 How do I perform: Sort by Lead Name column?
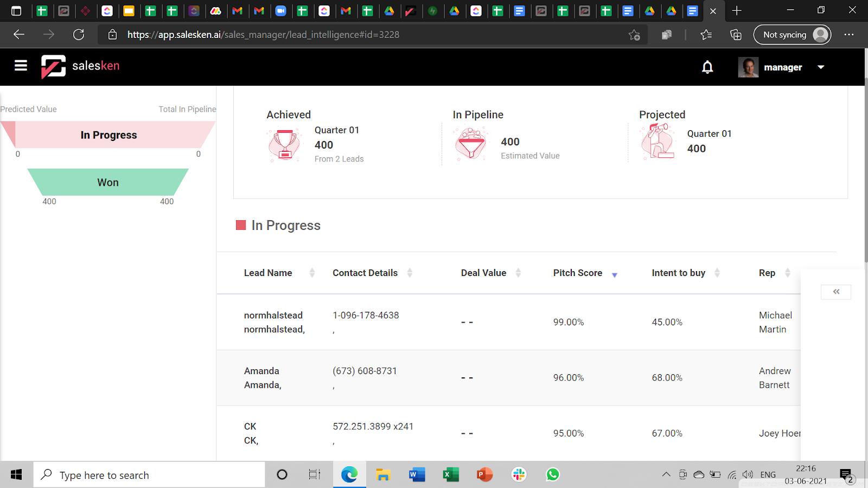click(x=312, y=273)
